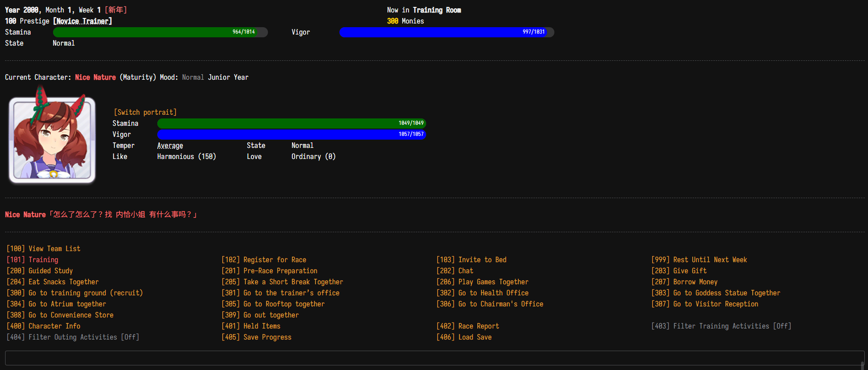Click the Average temper value

click(x=170, y=146)
